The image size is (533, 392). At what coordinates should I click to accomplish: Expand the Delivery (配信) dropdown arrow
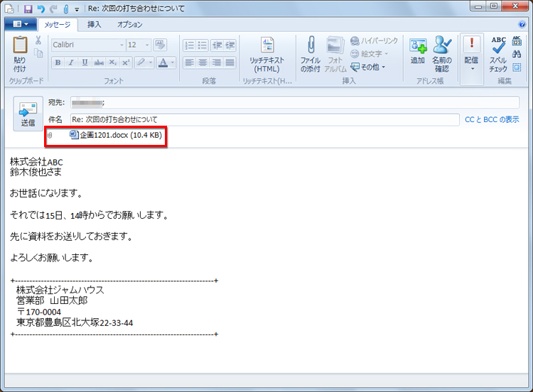click(472, 69)
